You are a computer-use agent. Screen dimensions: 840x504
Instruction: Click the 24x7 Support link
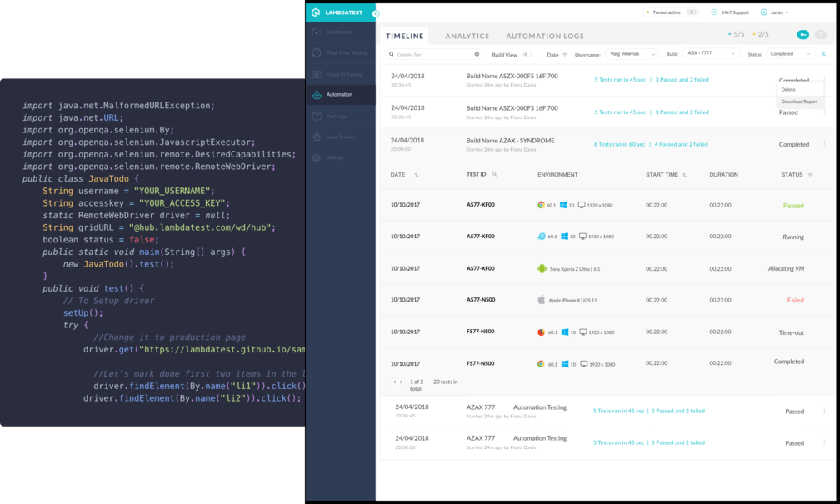[730, 12]
